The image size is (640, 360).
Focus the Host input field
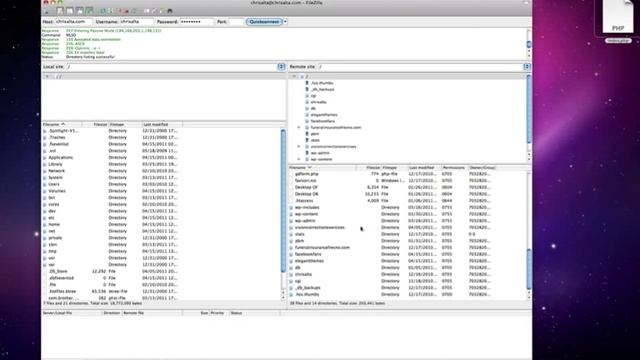pyautogui.click(x=73, y=22)
